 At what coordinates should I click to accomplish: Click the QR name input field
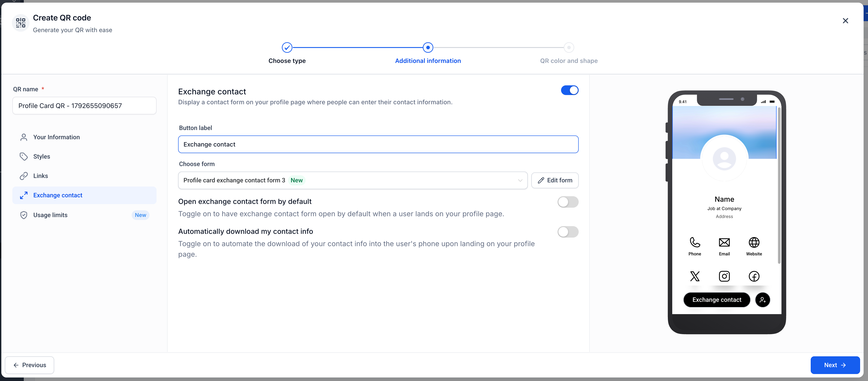click(84, 106)
